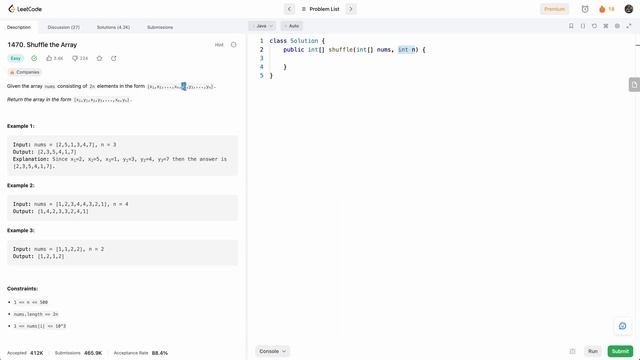The height and width of the screenshot is (360, 640).
Task: Open the feedback chat floating icon
Action: tap(622, 326)
